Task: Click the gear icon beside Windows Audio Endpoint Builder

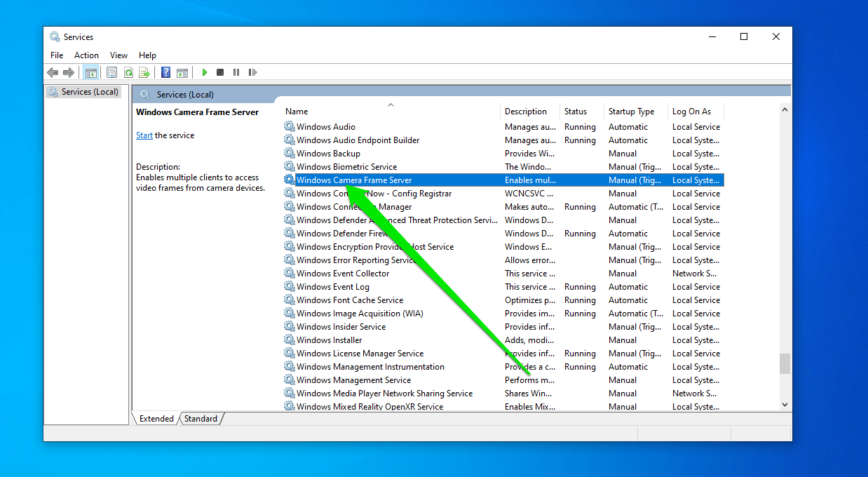Action: [x=290, y=140]
